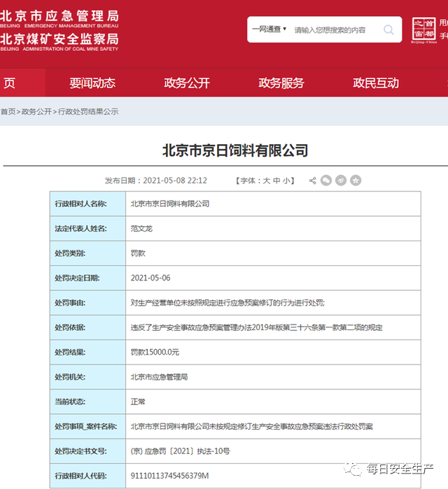
Task: Open the 一网通查 search scope dropdown
Action: [x=269, y=29]
